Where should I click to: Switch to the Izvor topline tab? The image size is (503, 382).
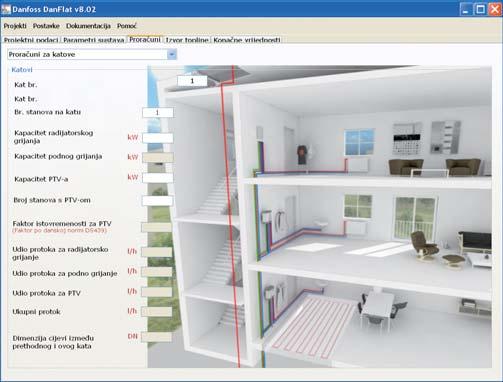tap(187, 40)
